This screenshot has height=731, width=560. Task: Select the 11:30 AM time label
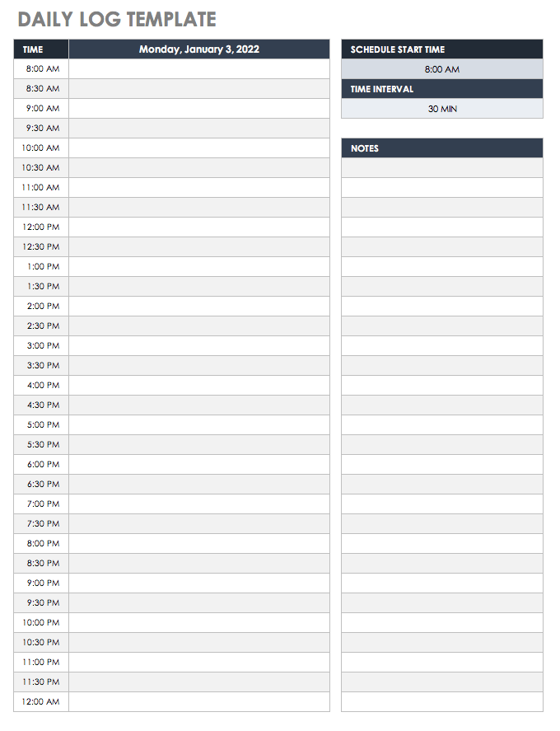click(x=41, y=208)
